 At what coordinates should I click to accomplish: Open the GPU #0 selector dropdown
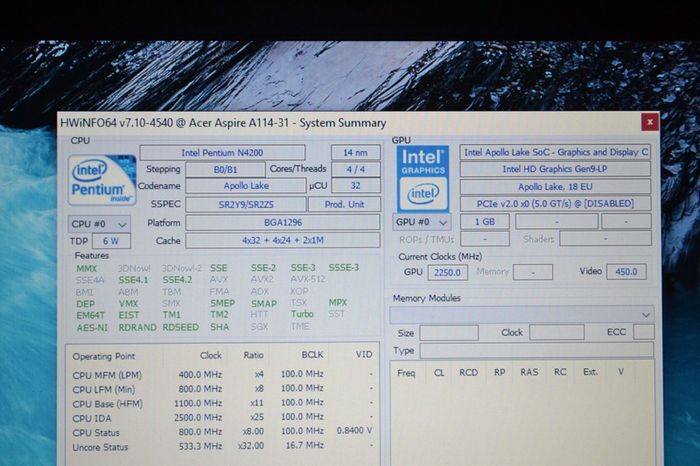point(421,222)
